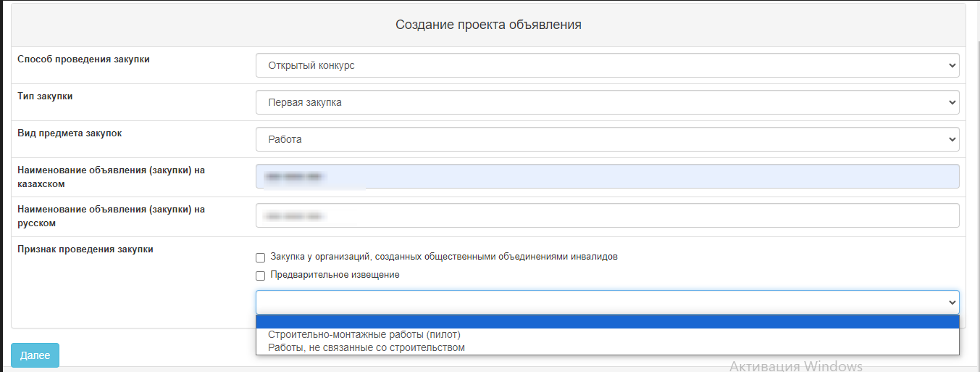Collapse the open list via its chevron arrow

(952, 302)
